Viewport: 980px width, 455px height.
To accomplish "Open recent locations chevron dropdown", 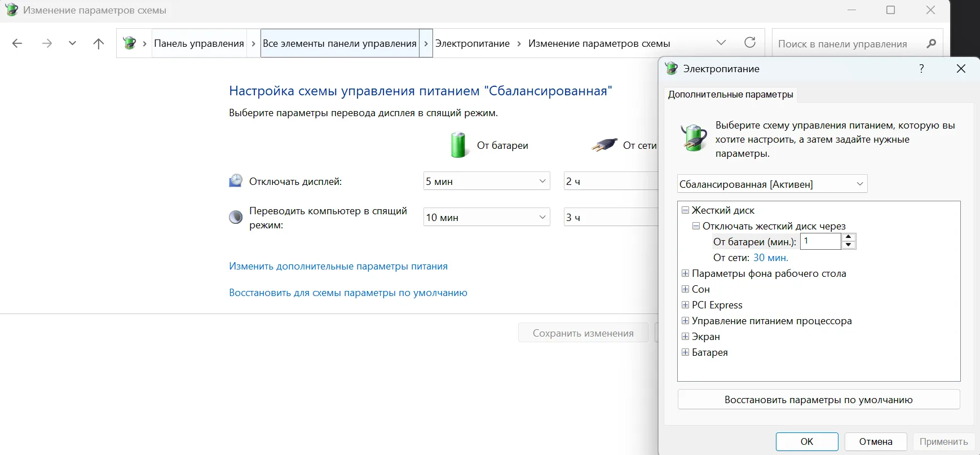I will pyautogui.click(x=72, y=43).
